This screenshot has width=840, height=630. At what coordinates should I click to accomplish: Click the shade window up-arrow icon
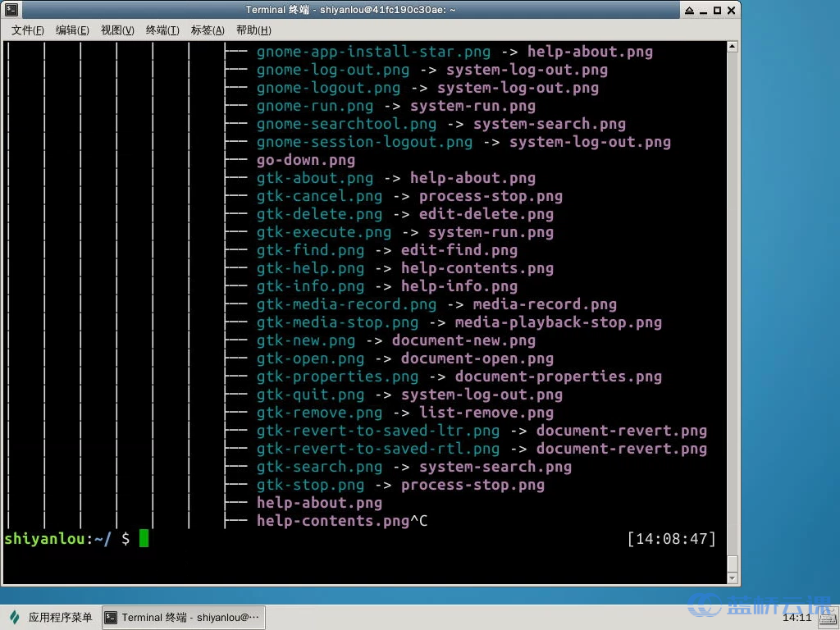689,10
